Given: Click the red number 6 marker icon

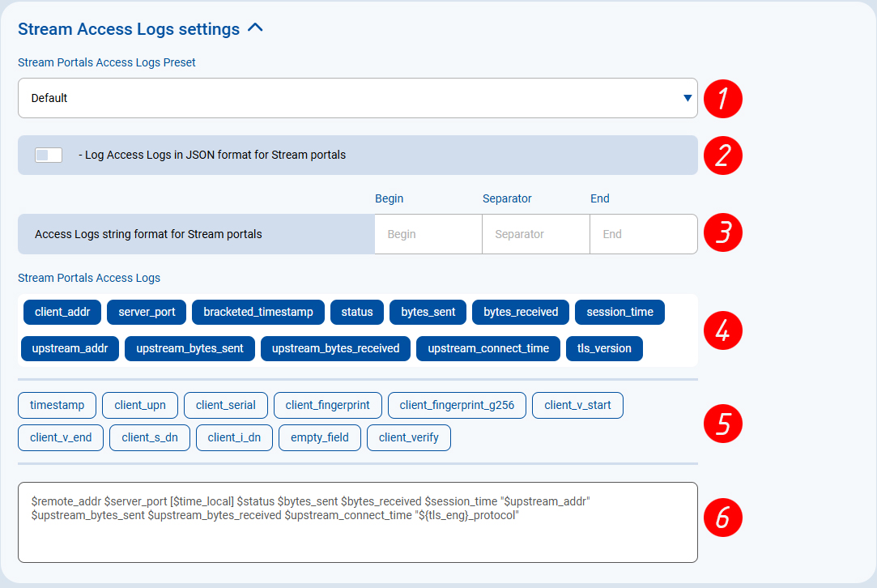Looking at the screenshot, I should click(x=723, y=518).
